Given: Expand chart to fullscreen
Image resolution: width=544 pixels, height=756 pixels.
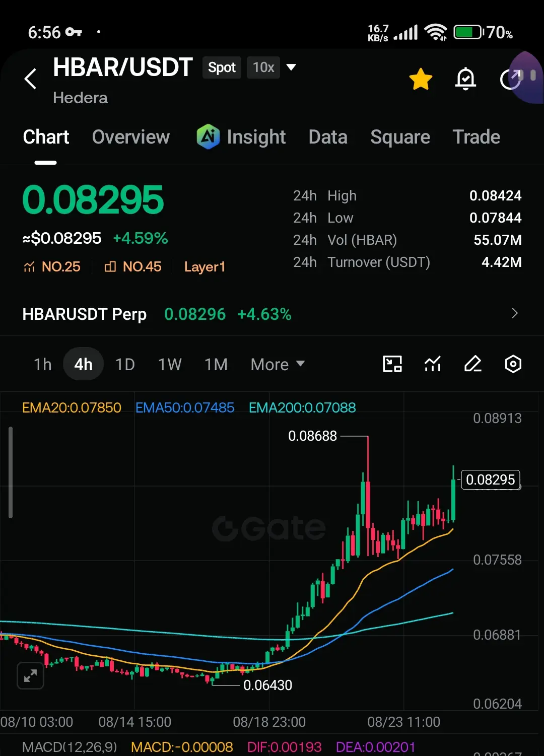Looking at the screenshot, I should point(30,675).
